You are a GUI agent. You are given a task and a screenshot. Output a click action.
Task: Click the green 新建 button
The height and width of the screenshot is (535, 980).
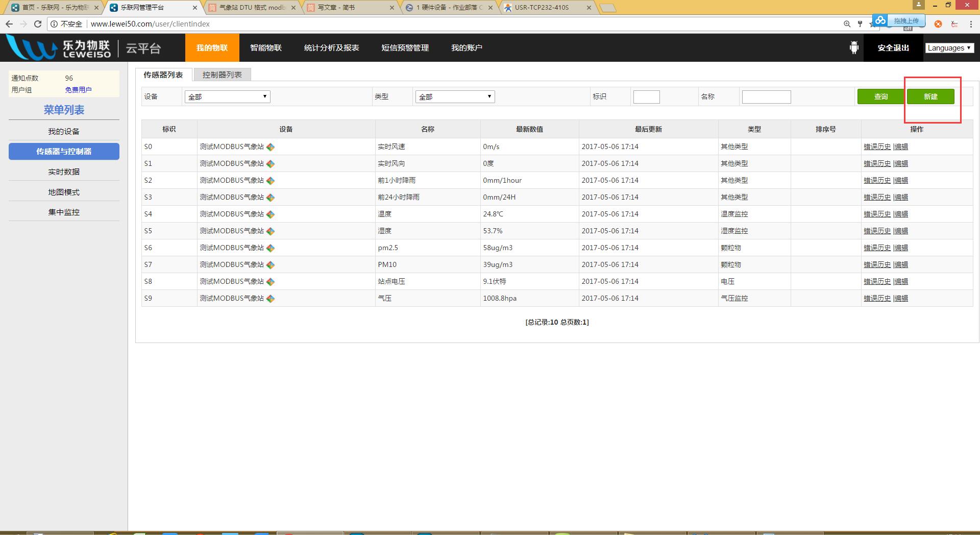tap(930, 96)
